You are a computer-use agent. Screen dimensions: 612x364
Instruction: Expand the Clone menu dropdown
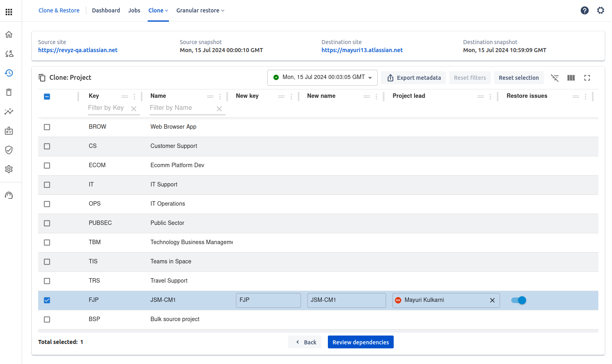click(x=158, y=10)
